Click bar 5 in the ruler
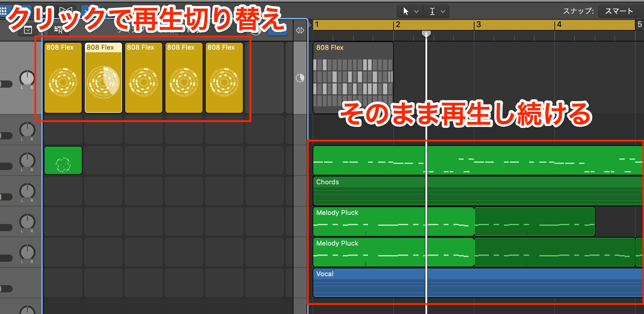 (x=640, y=25)
